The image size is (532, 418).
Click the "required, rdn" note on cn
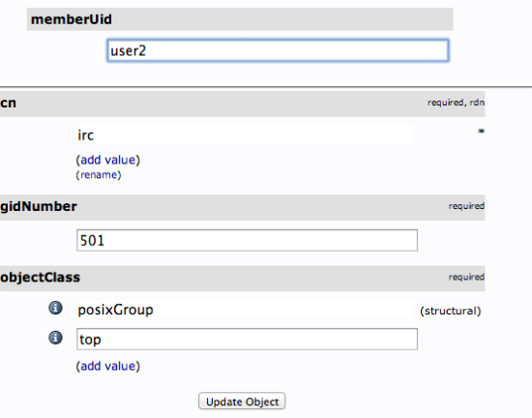pyautogui.click(x=456, y=103)
